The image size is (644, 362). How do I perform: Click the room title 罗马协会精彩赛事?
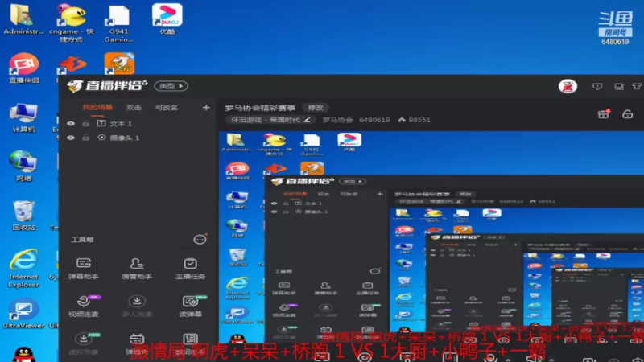[x=260, y=108]
